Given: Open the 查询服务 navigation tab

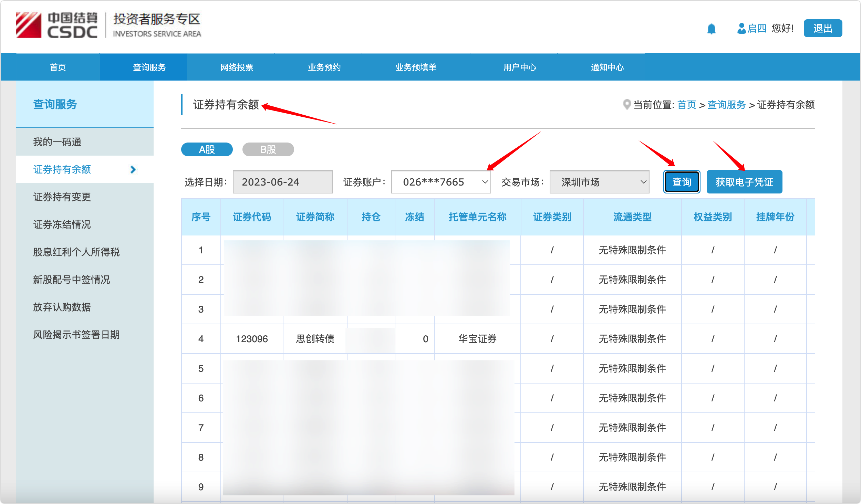Looking at the screenshot, I should pos(149,67).
